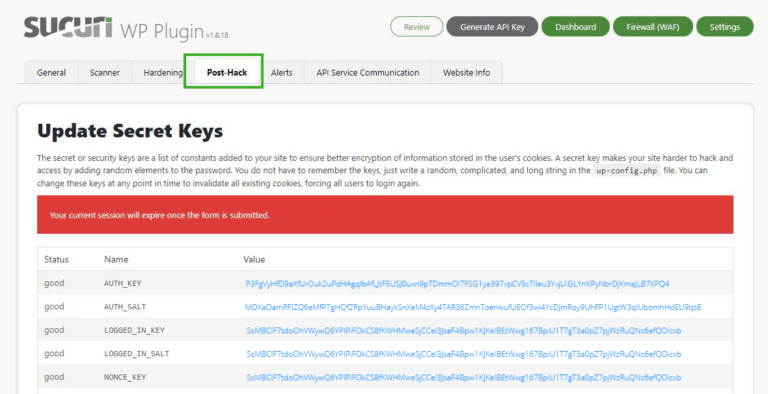This screenshot has width=768, height=394.
Task: Open the Review button
Action: (416, 27)
